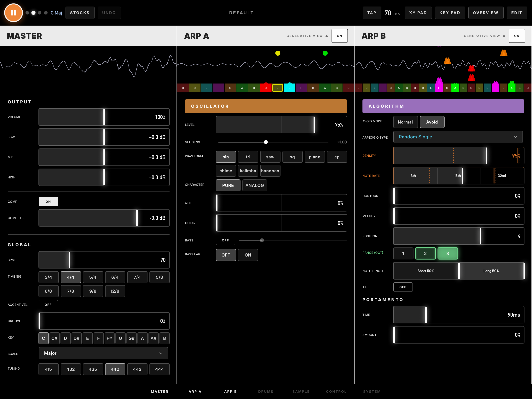Image resolution: width=532 pixels, height=399 pixels.
Task: Click the green dot marker in ARP A
Action: [x=325, y=53]
